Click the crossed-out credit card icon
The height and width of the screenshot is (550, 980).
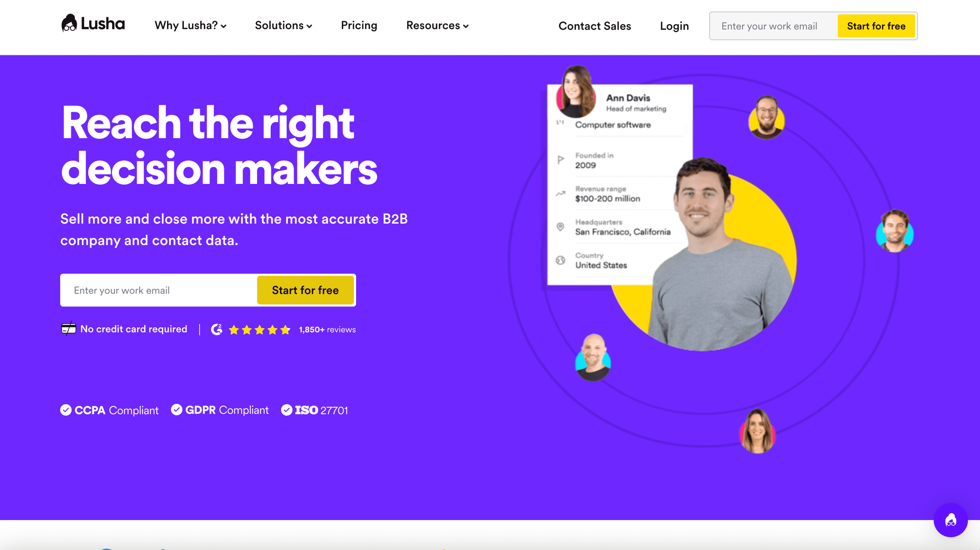point(68,328)
